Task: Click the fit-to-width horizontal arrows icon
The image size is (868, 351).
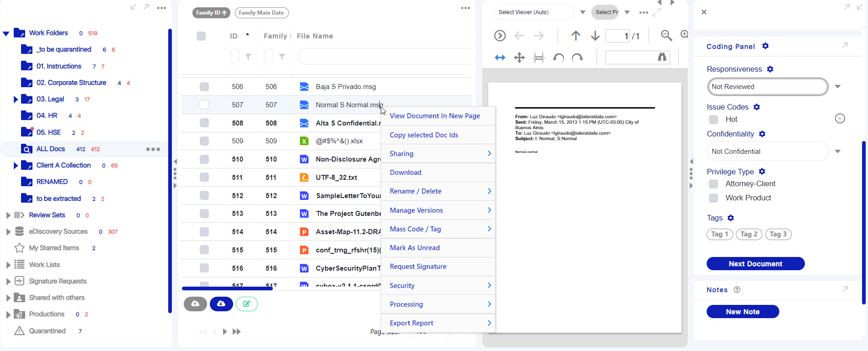Action: (500, 58)
